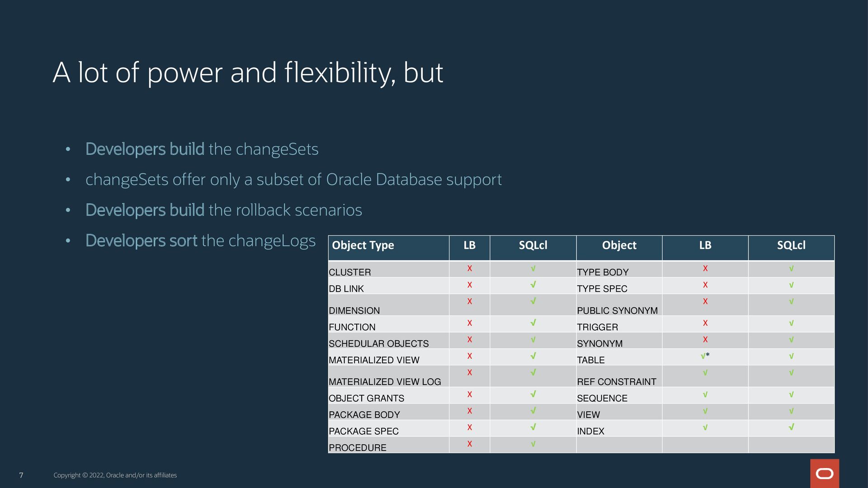Toggle the SQLcl check for DB LINK

pos(533,285)
